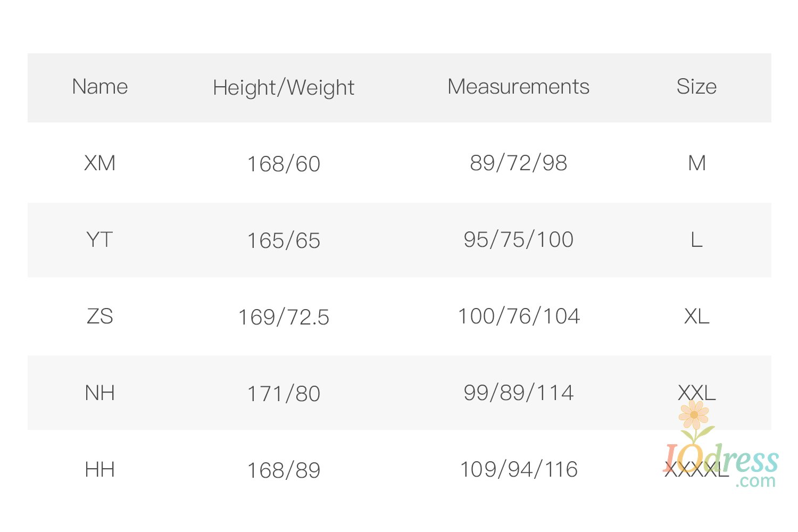Screen dimensions: 798x532
Task: Click the XM name cell
Action: tap(100, 163)
